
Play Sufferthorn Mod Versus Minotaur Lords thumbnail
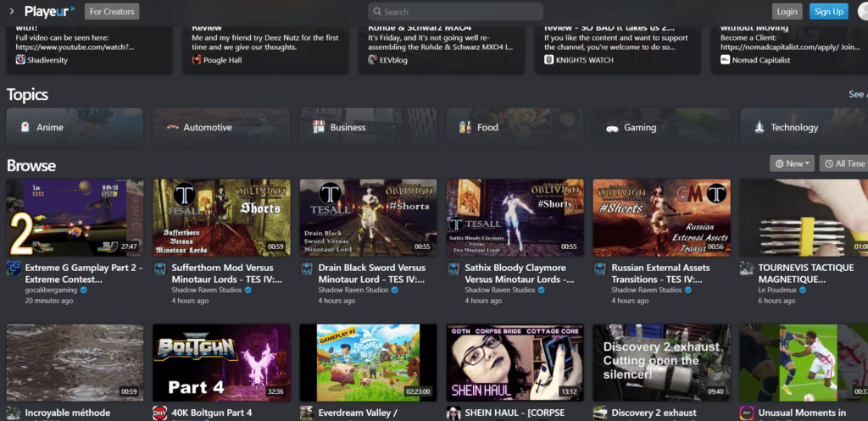[221, 218]
